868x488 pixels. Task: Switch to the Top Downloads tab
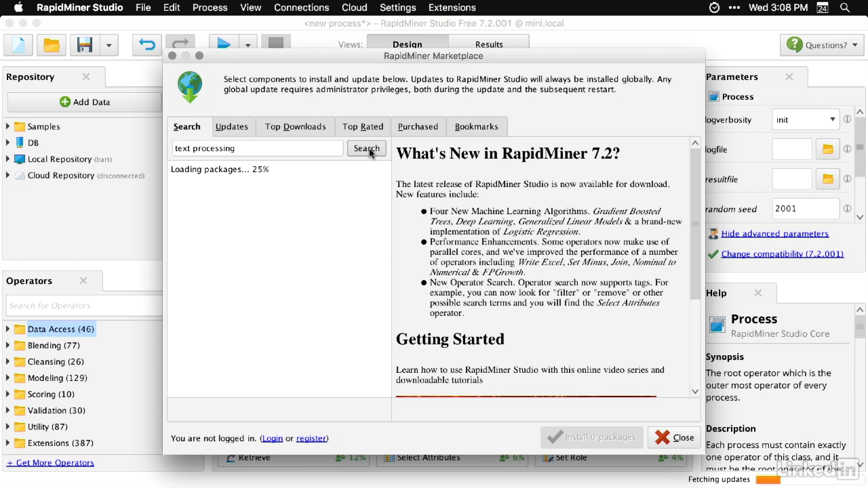pos(295,126)
